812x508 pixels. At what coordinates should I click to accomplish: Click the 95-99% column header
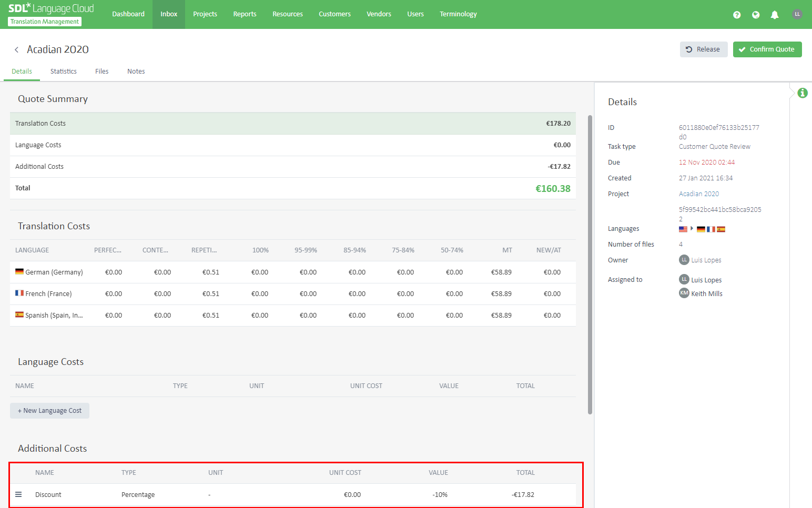(x=306, y=250)
